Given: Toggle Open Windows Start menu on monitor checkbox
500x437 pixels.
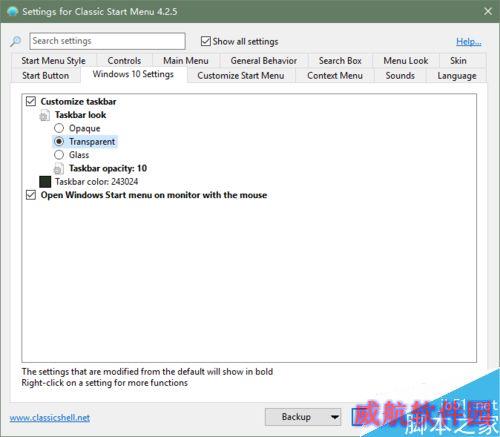Looking at the screenshot, I should coord(31,195).
